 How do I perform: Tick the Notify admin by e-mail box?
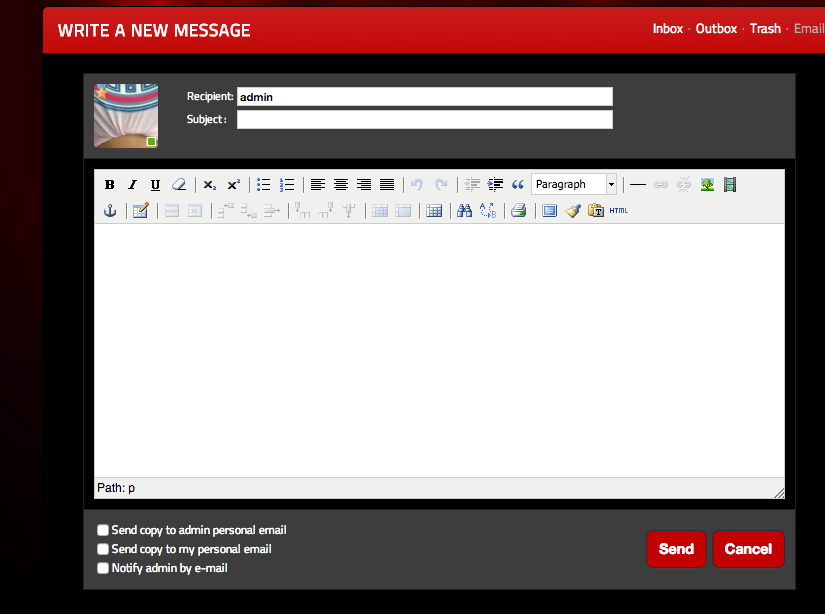tap(103, 569)
